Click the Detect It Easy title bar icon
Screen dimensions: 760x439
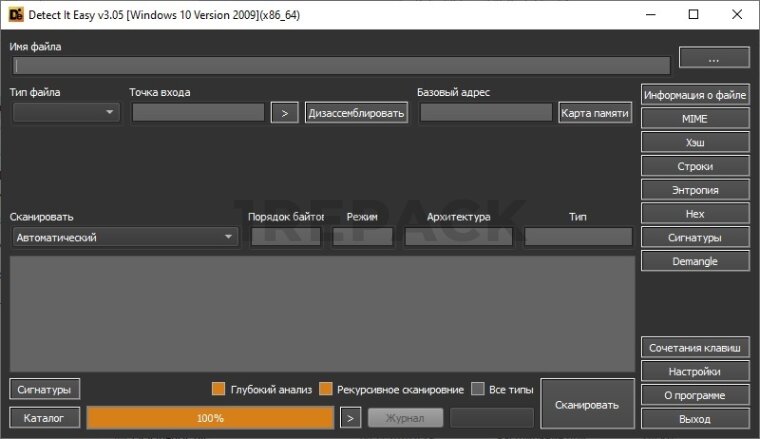(x=14, y=14)
